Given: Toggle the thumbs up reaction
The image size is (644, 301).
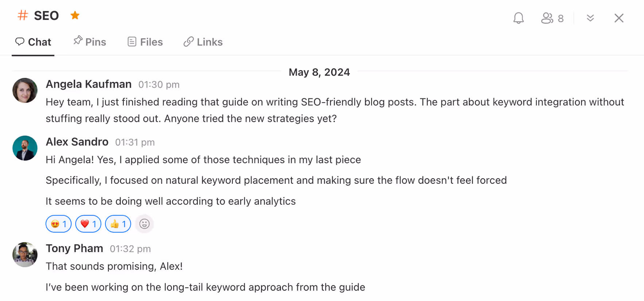Looking at the screenshot, I should tap(118, 224).
